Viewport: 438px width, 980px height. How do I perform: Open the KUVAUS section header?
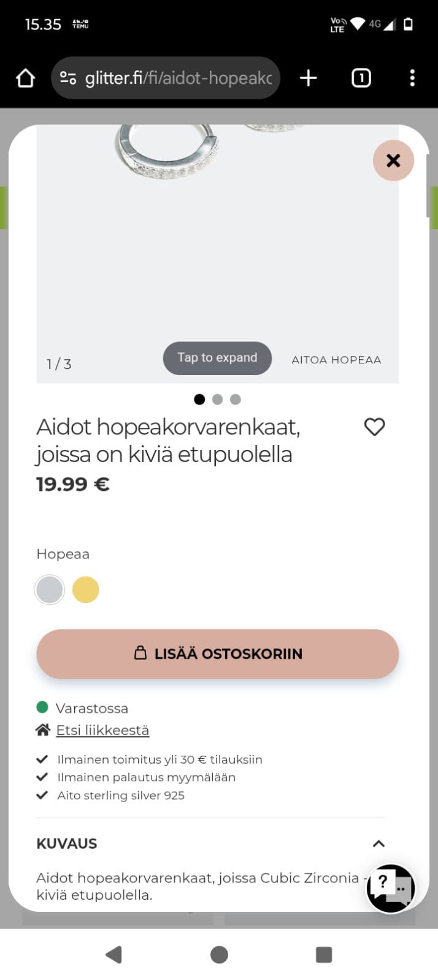[x=67, y=843]
